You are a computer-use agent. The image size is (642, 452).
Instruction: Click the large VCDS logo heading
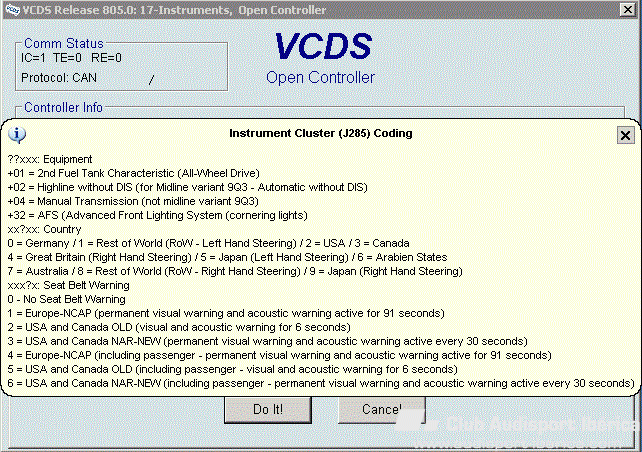321,46
